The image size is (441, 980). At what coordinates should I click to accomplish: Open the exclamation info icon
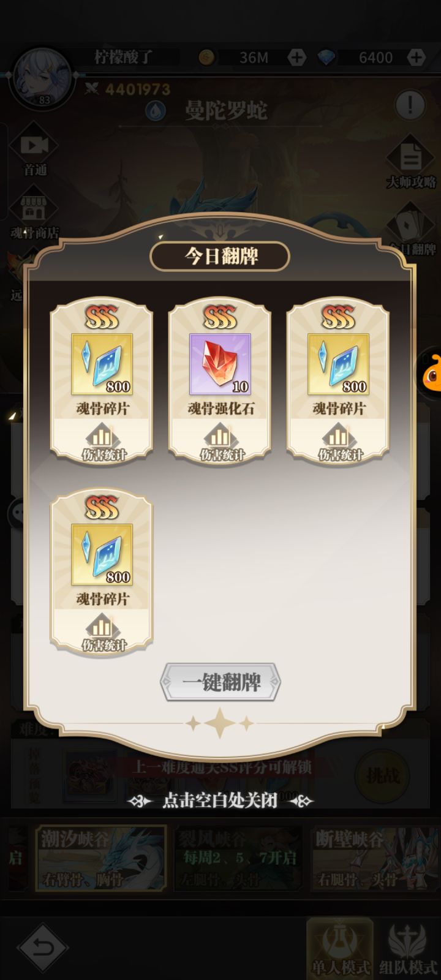410,104
